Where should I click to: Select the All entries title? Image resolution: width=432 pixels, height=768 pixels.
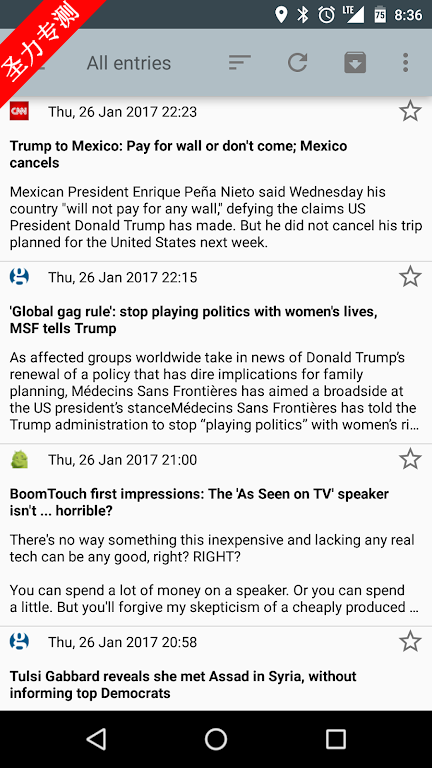129,63
